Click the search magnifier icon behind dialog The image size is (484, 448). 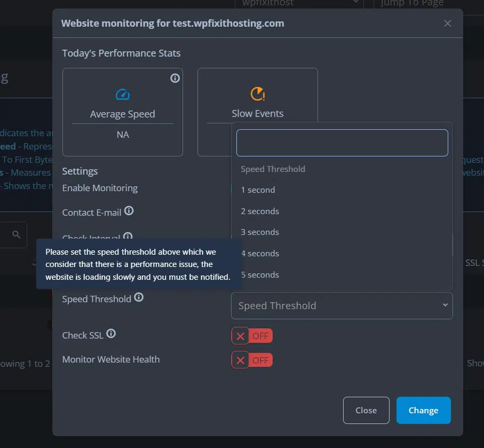tap(17, 234)
